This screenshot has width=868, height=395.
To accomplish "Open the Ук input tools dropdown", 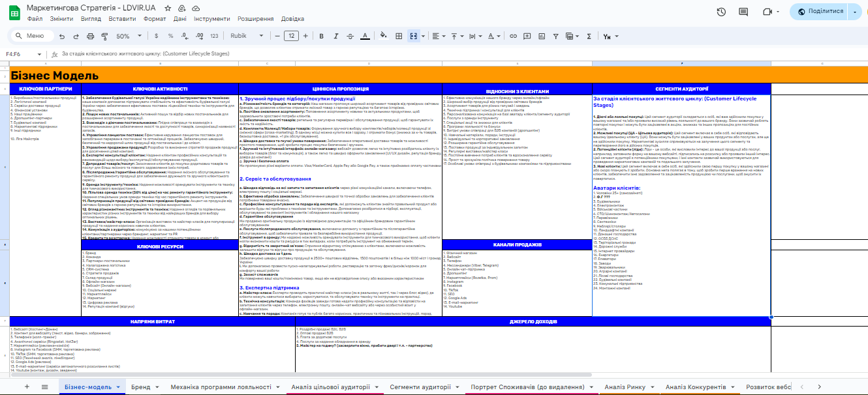I will 611,36.
